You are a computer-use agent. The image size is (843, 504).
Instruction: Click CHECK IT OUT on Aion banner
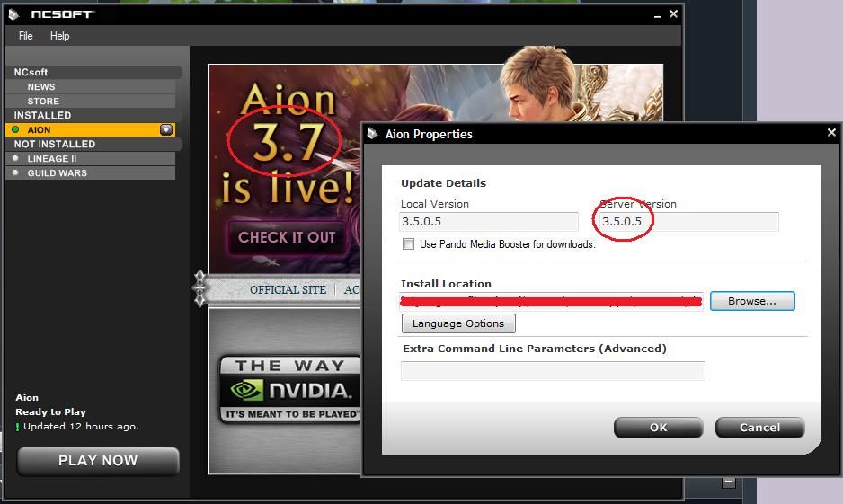click(x=287, y=237)
